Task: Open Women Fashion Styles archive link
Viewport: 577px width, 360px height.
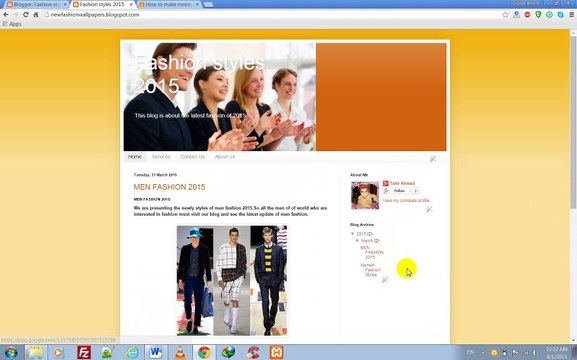Action: click(x=370, y=270)
